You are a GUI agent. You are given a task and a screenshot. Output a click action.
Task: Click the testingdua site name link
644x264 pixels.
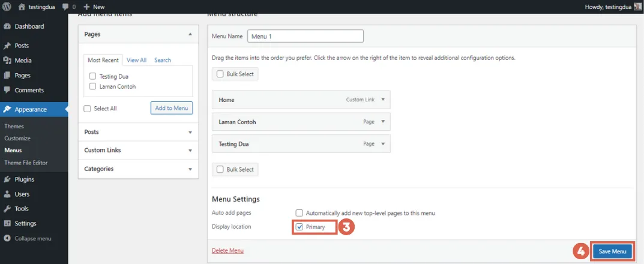pos(41,7)
